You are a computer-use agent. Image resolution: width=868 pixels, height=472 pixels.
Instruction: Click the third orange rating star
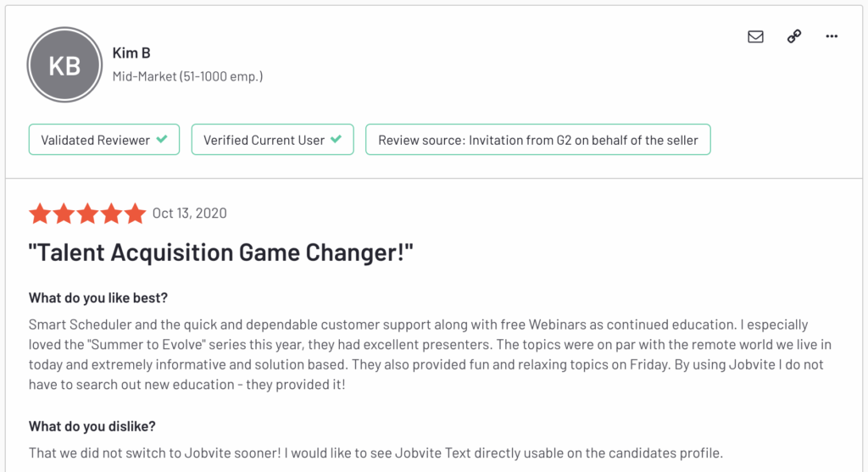tap(87, 213)
